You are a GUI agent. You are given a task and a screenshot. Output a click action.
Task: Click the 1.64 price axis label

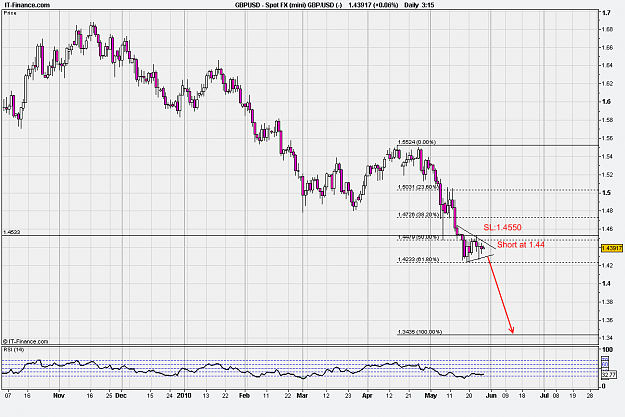[608, 65]
